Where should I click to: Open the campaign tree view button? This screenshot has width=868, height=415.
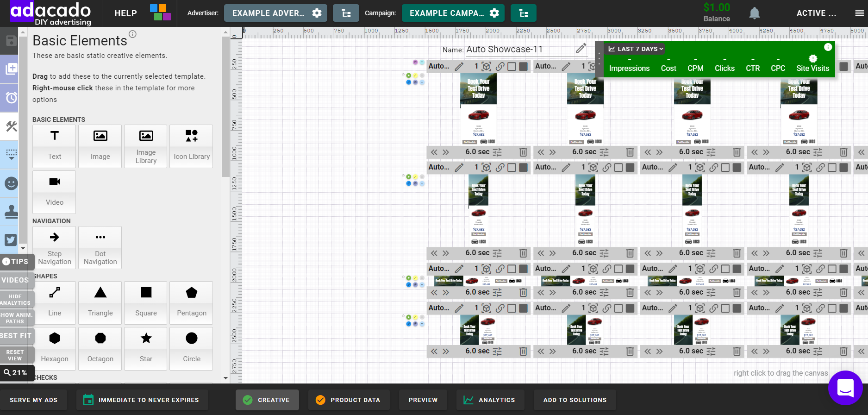[x=523, y=13]
